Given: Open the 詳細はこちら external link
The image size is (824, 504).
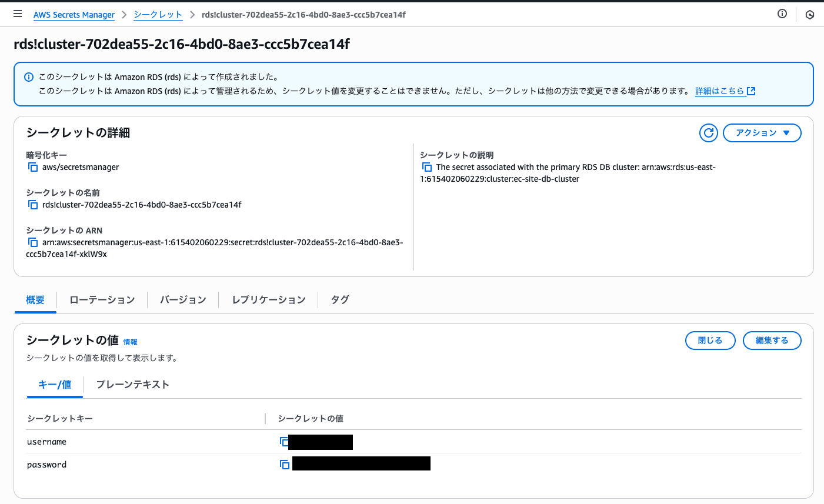Looking at the screenshot, I should 721,91.
